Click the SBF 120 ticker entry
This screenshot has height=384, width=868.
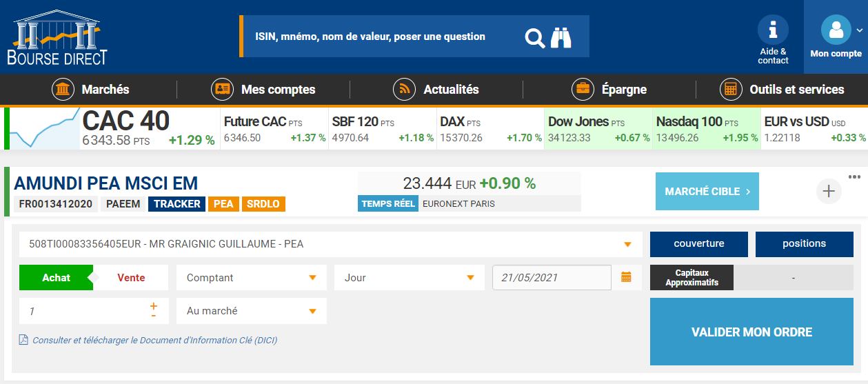tap(383, 129)
